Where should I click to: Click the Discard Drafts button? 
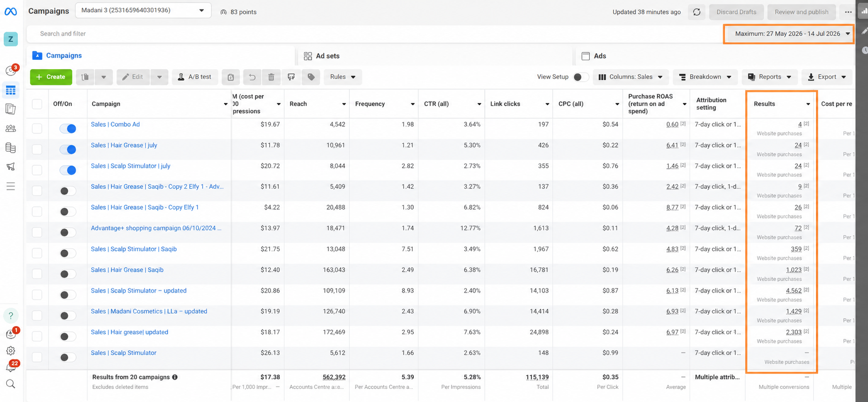[x=736, y=12]
